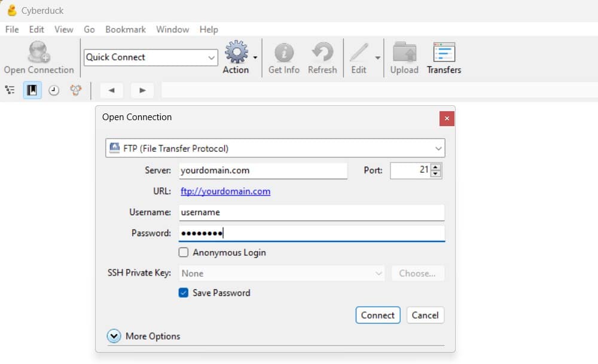Open the protocol dropdown showing FTP

(x=275, y=148)
